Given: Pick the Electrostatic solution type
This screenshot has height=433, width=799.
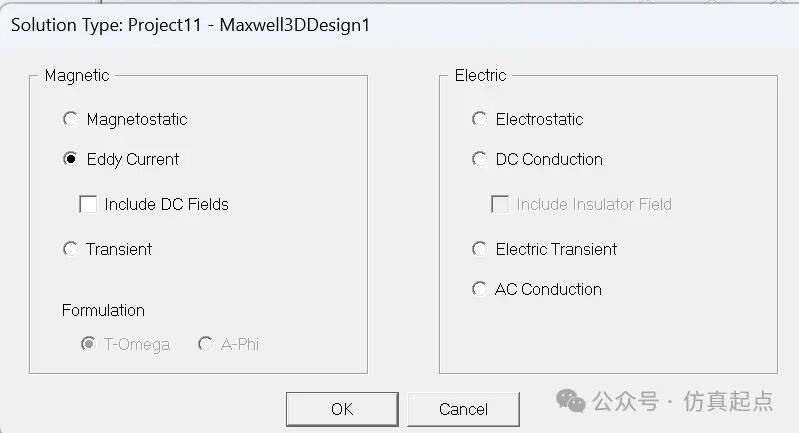Looking at the screenshot, I should point(479,119).
